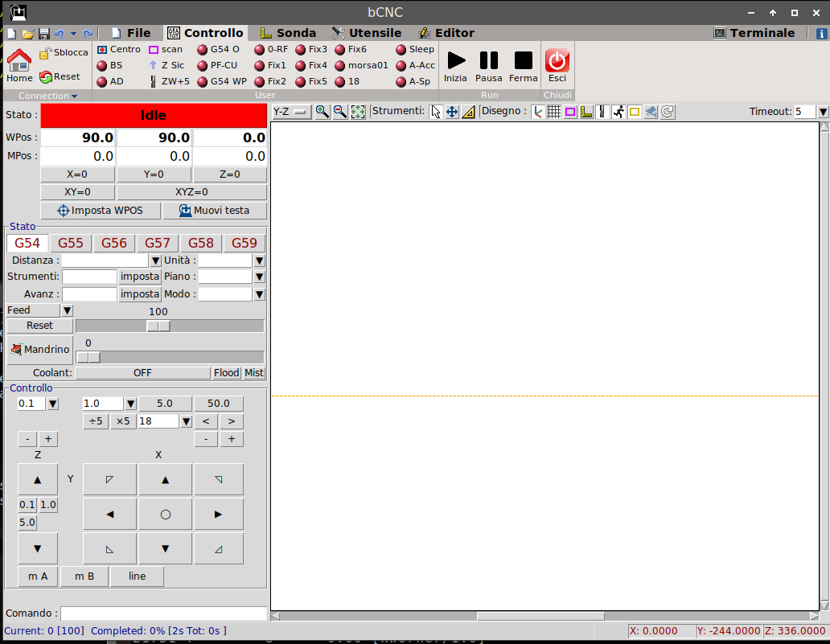The image size is (830, 644).
Task: Open the Editor tab
Action: (x=446, y=33)
